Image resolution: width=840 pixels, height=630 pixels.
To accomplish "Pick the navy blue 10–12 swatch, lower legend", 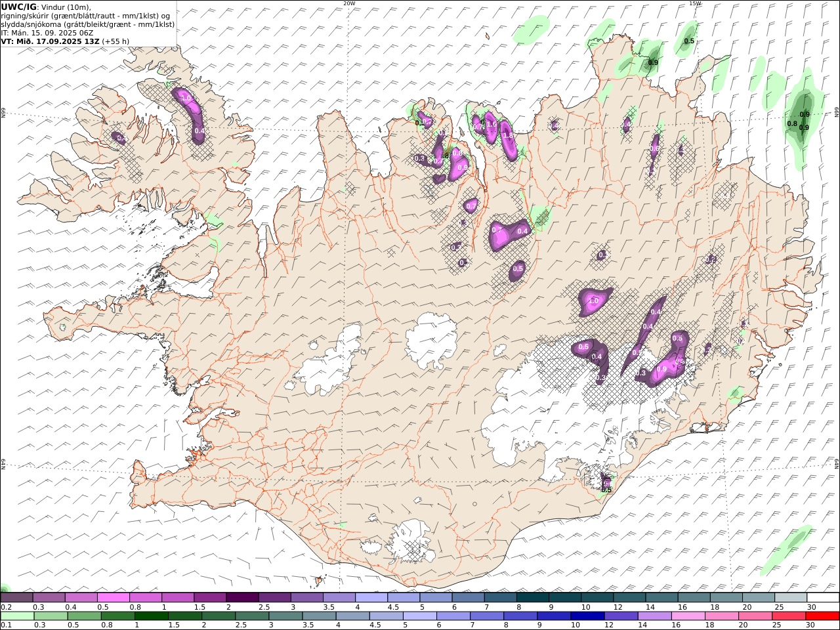I will pos(587,616).
